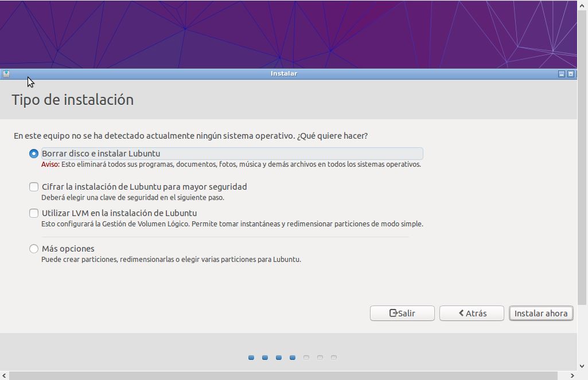Click the horizontal scrollbar left arrow
Viewport: 588px width, 380px height.
click(5, 375)
